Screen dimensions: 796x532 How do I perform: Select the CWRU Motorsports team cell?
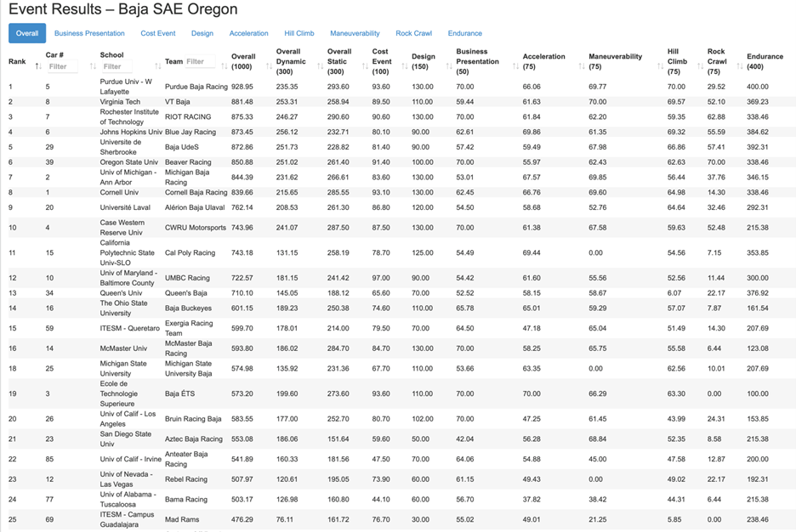point(196,227)
